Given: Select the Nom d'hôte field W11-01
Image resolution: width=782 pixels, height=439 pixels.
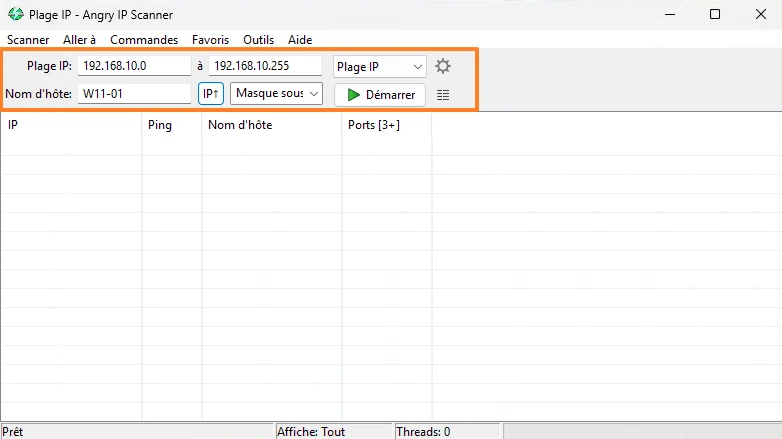Looking at the screenshot, I should 134,94.
